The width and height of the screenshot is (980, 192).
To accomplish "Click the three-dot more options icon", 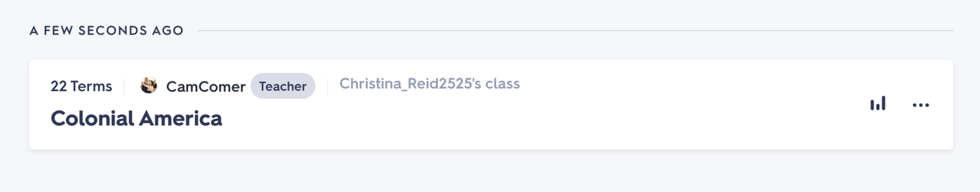I will 920,105.
